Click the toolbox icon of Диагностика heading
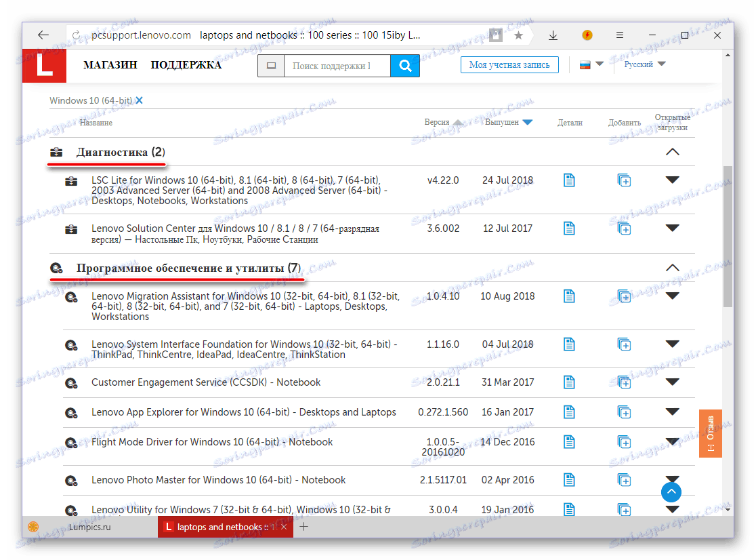Viewport: 756px width, 560px height. tap(56, 153)
